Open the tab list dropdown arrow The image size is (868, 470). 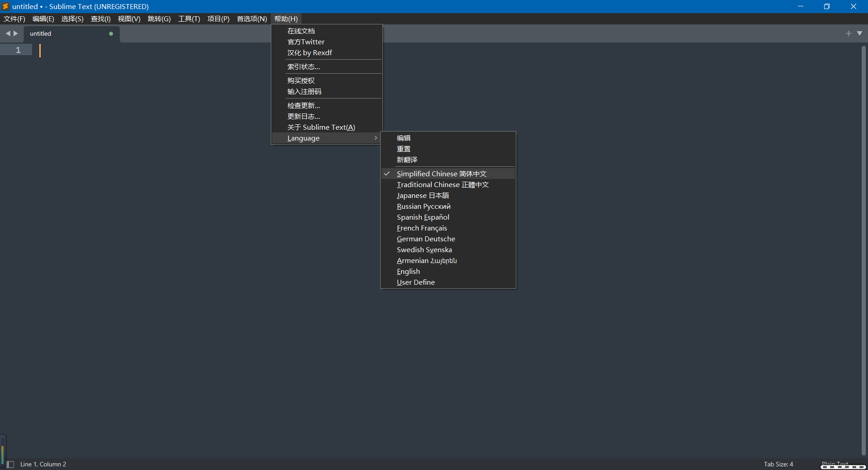tap(859, 33)
